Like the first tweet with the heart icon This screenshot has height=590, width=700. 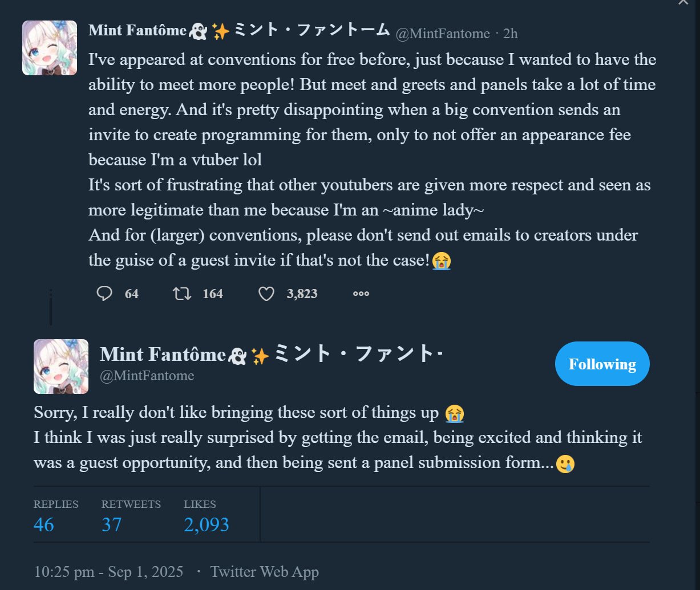266,294
